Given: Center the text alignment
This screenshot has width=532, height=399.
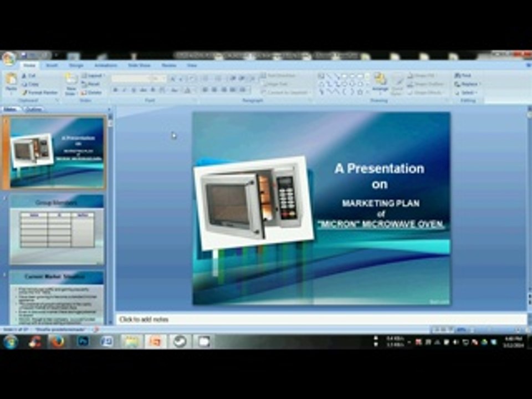Looking at the screenshot, I should click(214, 90).
